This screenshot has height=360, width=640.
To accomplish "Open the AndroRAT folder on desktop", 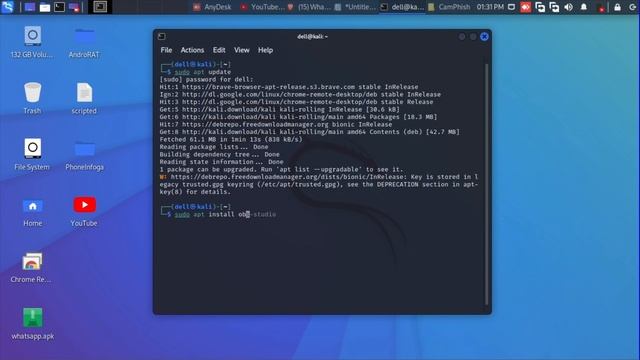I will (x=84, y=42).
